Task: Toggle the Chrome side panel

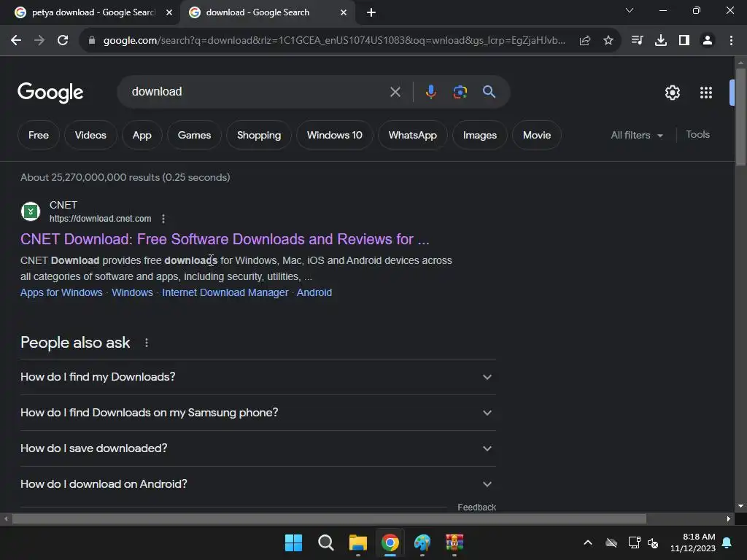Action: pos(684,41)
